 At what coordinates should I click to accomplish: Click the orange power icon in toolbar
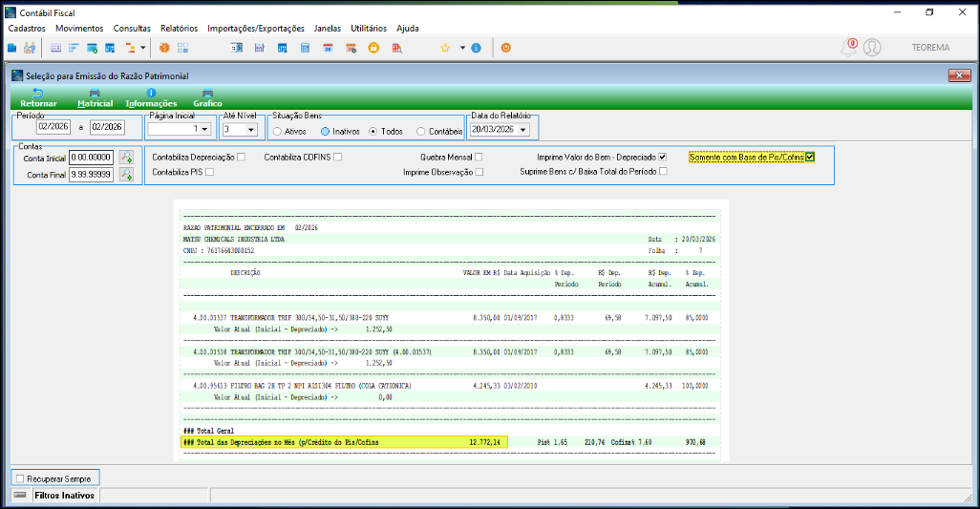[x=506, y=48]
